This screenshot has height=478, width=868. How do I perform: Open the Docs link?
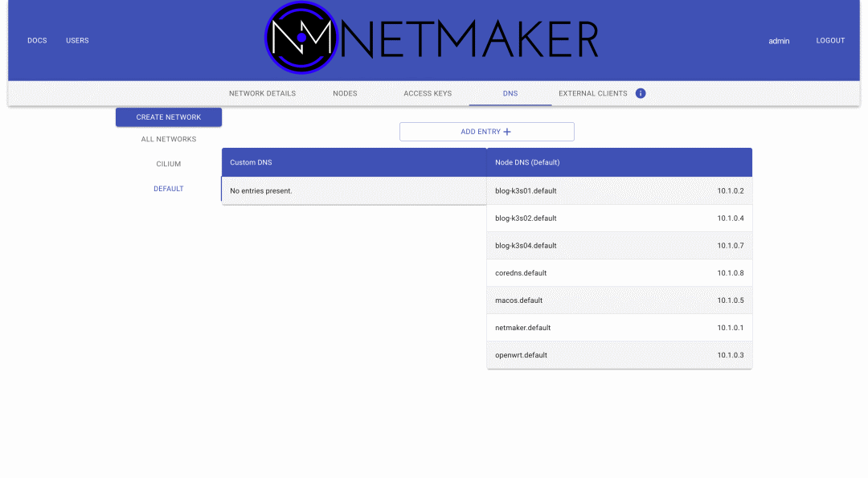pos(37,40)
